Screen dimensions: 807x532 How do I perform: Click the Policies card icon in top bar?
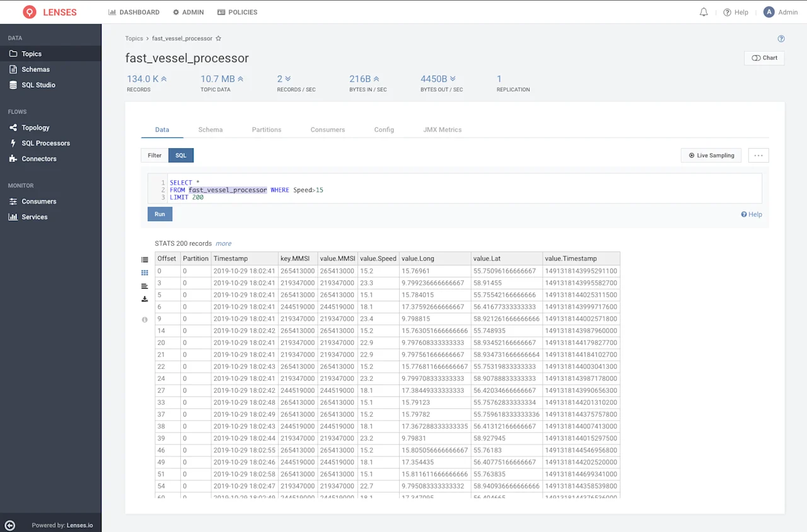pyautogui.click(x=221, y=12)
